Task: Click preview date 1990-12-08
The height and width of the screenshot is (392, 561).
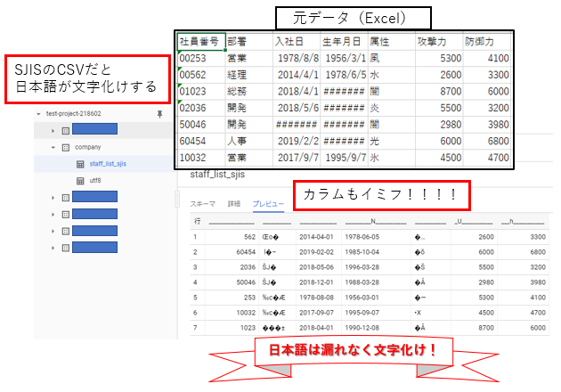Action: click(362, 328)
